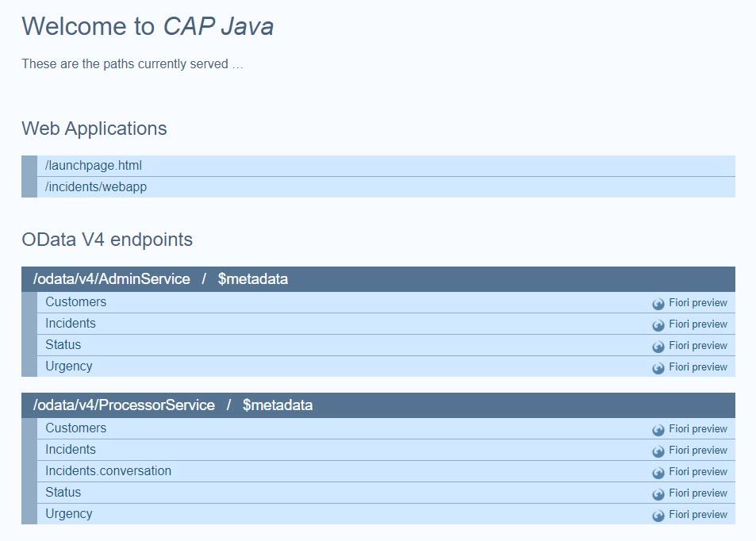Open Fiori preview text for AdminService Incidents

click(x=698, y=324)
